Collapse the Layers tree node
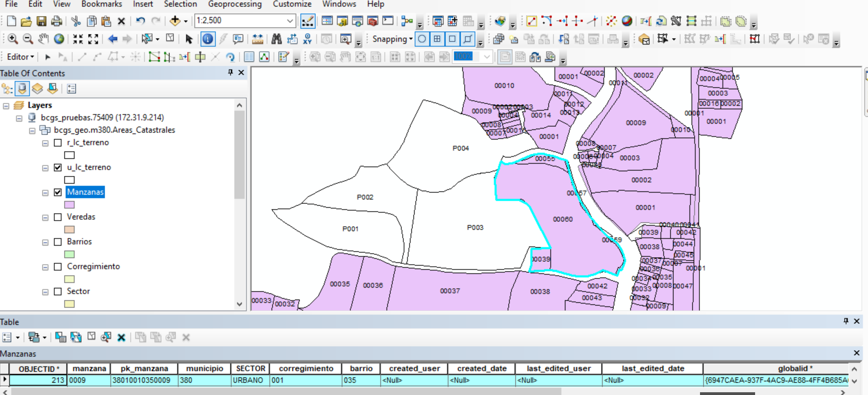Image resolution: width=868 pixels, height=395 pixels. click(6, 106)
